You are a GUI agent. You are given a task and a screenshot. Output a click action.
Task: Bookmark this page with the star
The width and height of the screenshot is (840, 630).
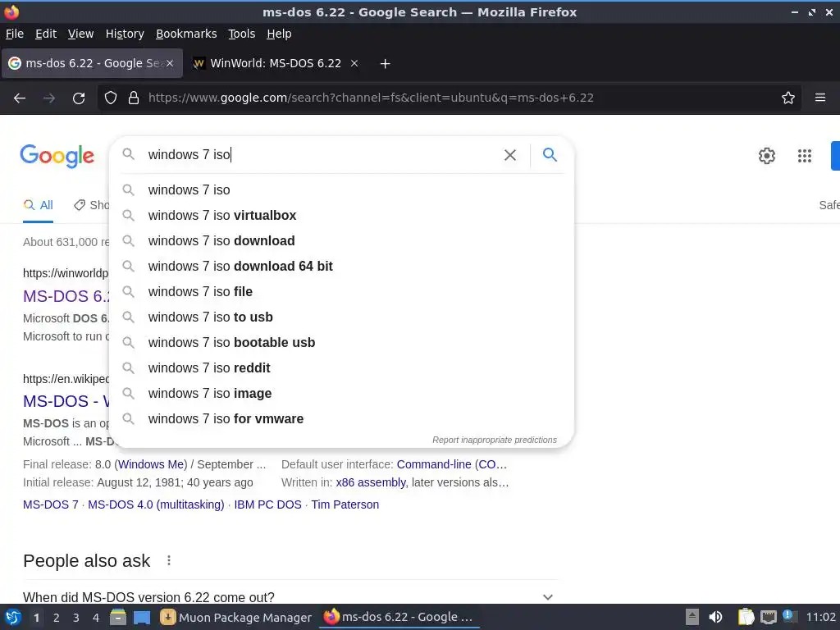(788, 98)
